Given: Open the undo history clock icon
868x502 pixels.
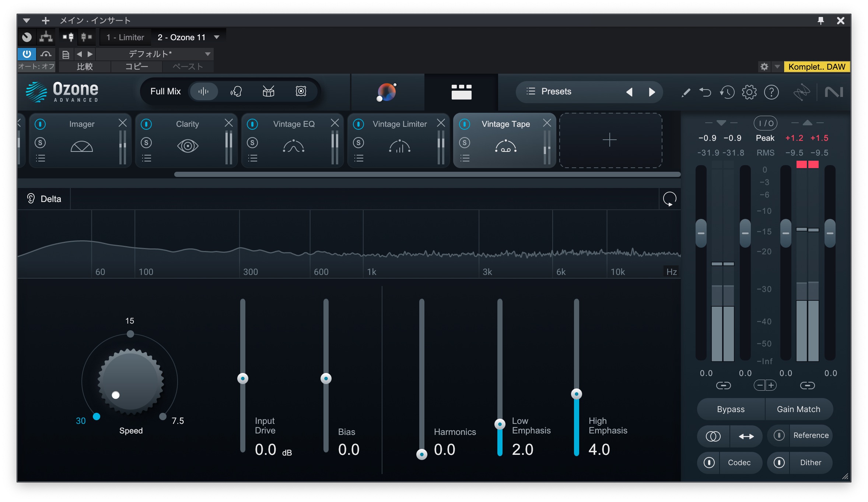Looking at the screenshot, I should tap(727, 92).
